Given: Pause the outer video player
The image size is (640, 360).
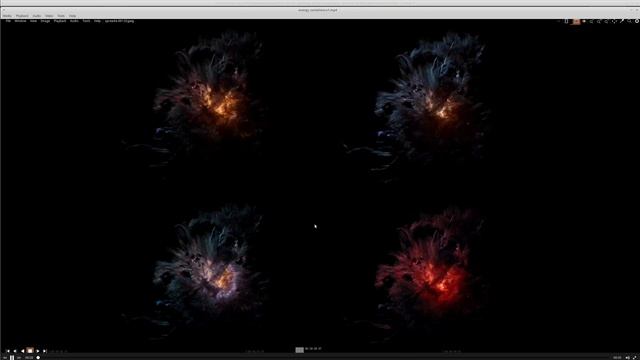Looking at the screenshot, I should [12, 358].
